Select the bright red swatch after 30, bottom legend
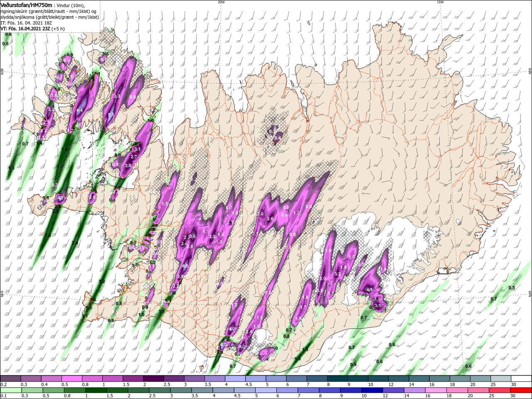The height and width of the screenshot is (399, 532). (520, 390)
